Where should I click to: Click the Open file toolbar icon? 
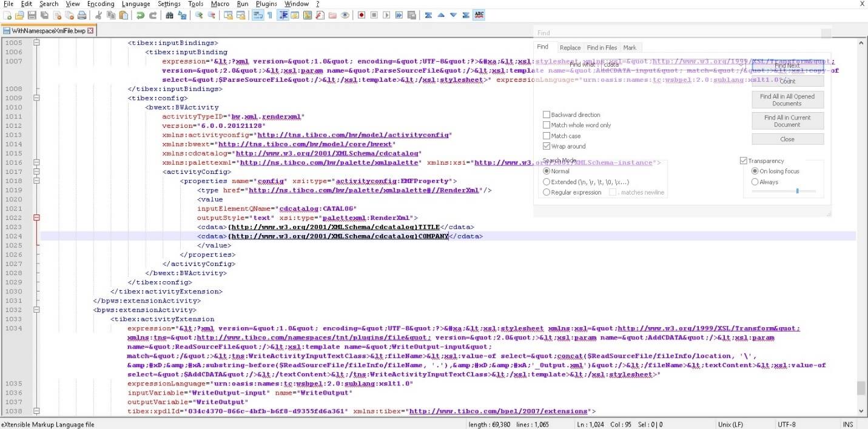pyautogui.click(x=19, y=15)
